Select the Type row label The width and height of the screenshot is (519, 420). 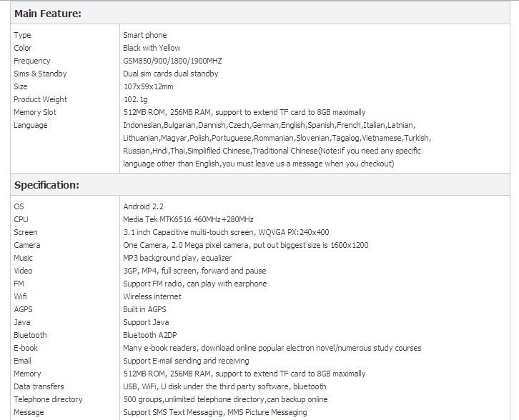point(22,35)
